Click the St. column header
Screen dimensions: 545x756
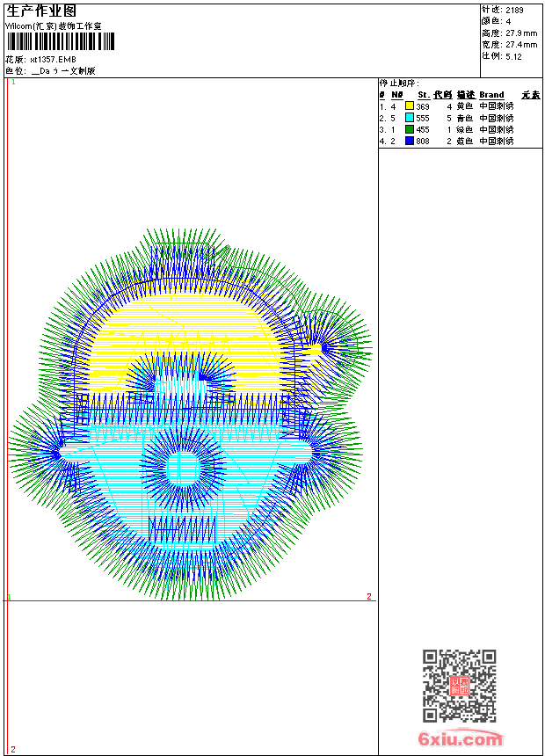coord(424,95)
